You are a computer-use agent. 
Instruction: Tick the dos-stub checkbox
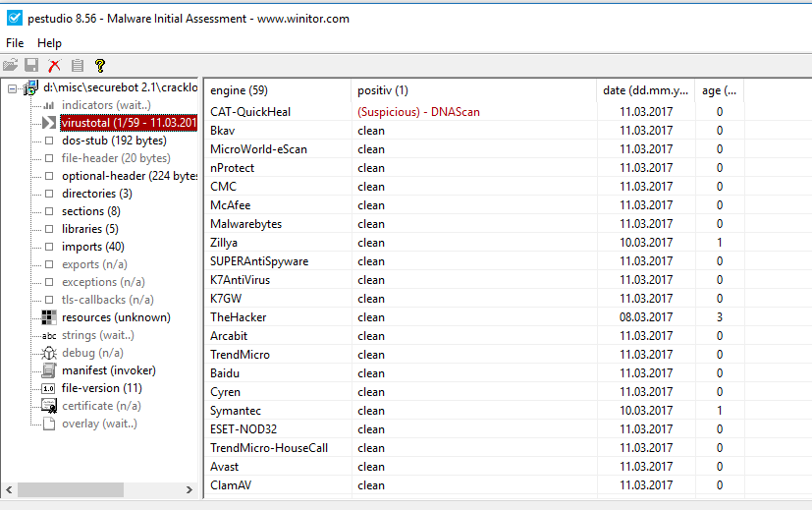point(49,141)
